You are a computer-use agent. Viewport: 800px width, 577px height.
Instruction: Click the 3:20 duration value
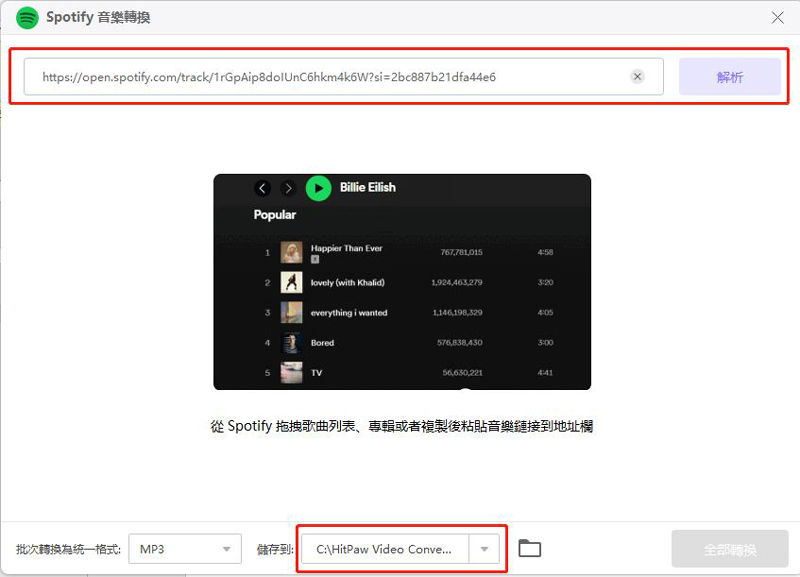(545, 282)
